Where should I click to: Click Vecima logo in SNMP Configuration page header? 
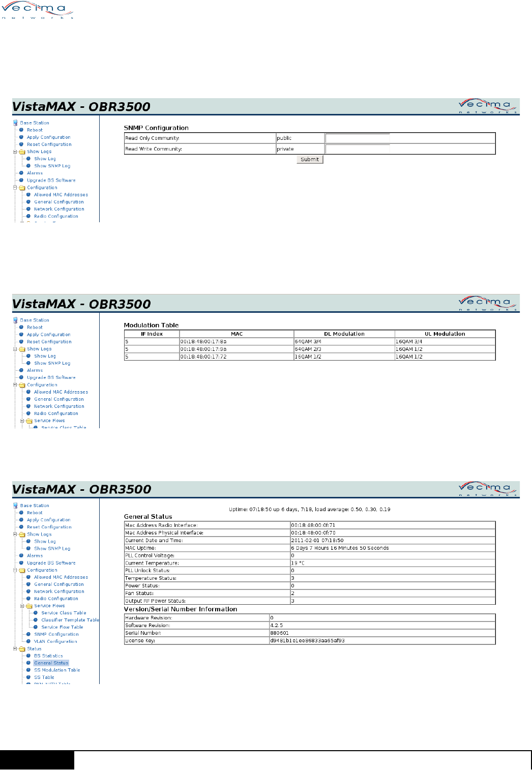(487, 106)
